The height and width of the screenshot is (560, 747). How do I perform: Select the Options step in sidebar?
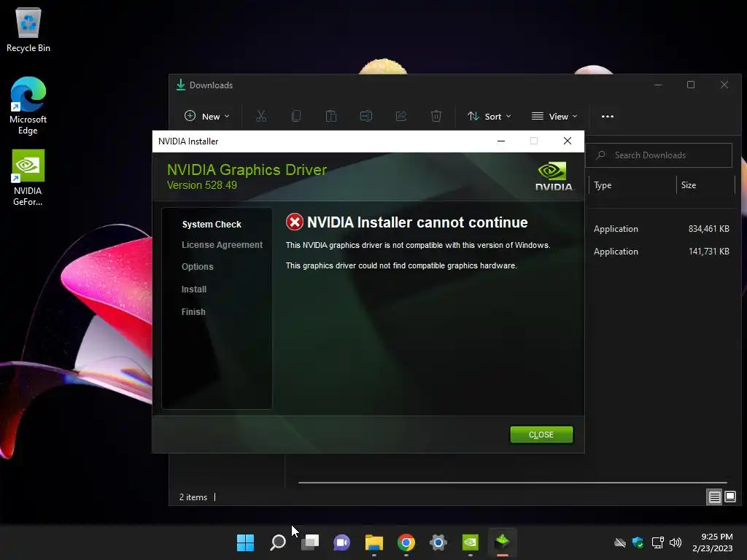tap(197, 267)
